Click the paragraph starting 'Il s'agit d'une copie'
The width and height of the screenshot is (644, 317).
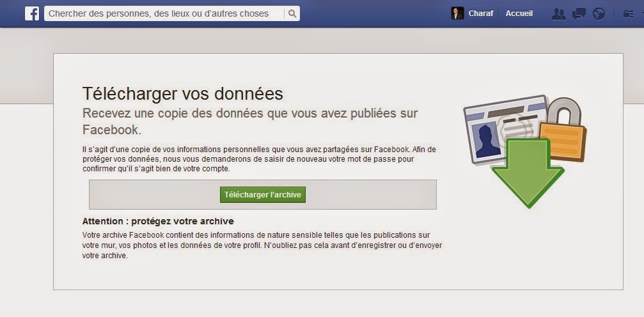(259, 158)
